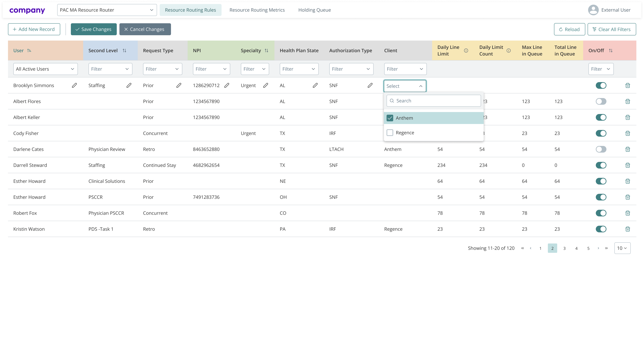
Task: Uncheck the Anthem client option
Action: [x=390, y=118]
